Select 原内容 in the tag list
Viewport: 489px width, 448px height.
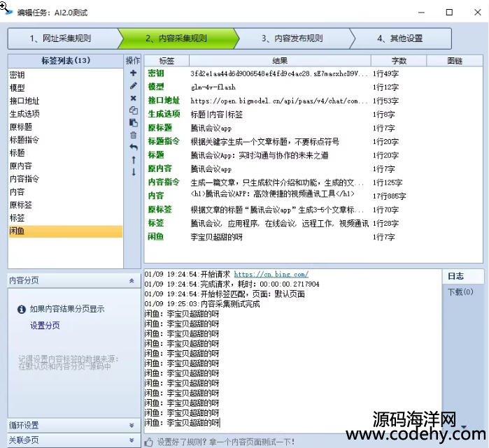66,166
